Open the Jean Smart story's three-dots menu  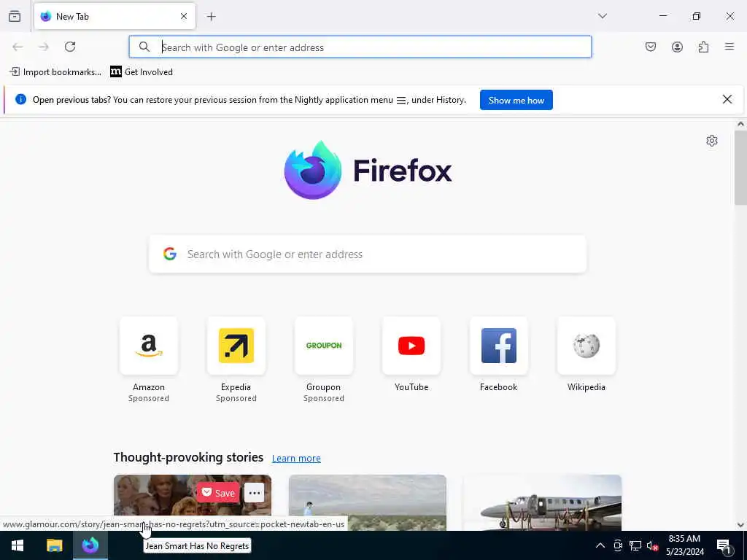tap(254, 493)
